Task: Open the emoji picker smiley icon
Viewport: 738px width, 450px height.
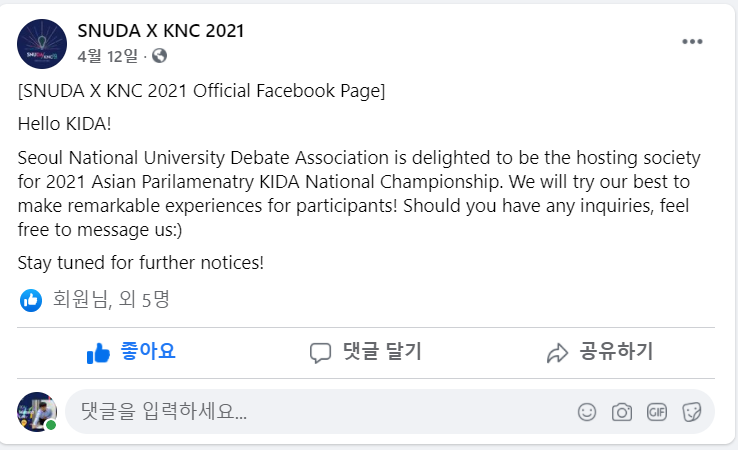Action: point(587,412)
